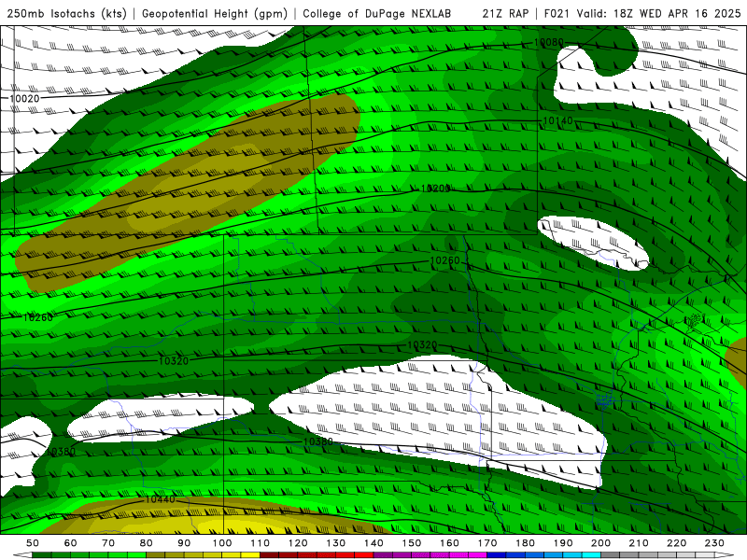Select the dark red swatch just after 110

click(x=269, y=554)
